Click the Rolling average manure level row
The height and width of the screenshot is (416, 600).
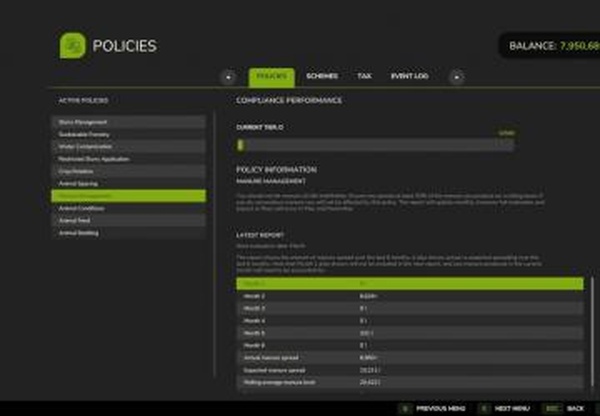tap(410, 382)
